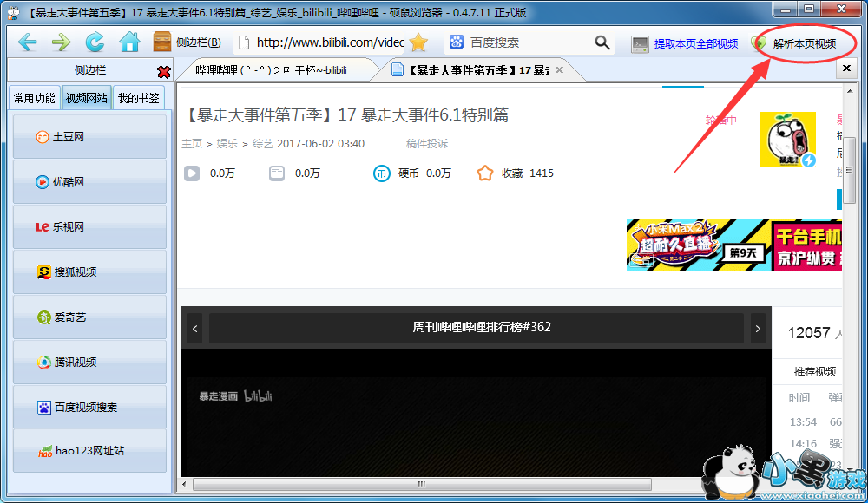Click 推荐视频 tab beside the player
This screenshot has width=868, height=503.
pos(815,372)
